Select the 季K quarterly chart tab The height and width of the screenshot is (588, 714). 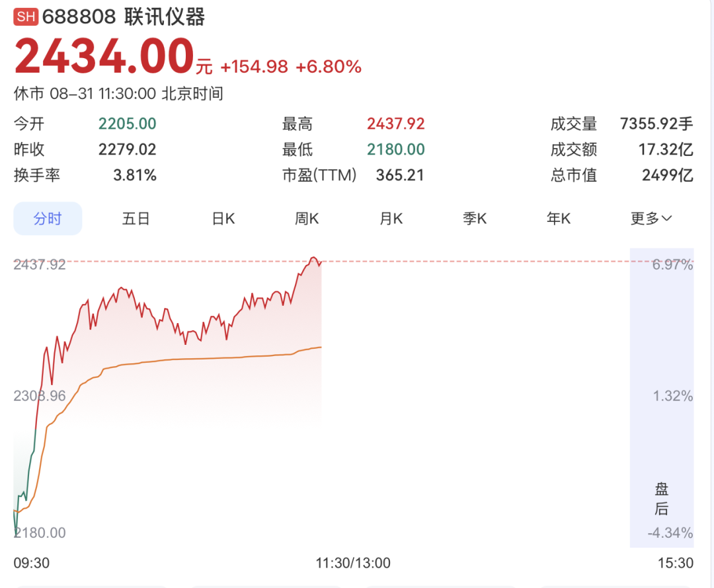(475, 219)
